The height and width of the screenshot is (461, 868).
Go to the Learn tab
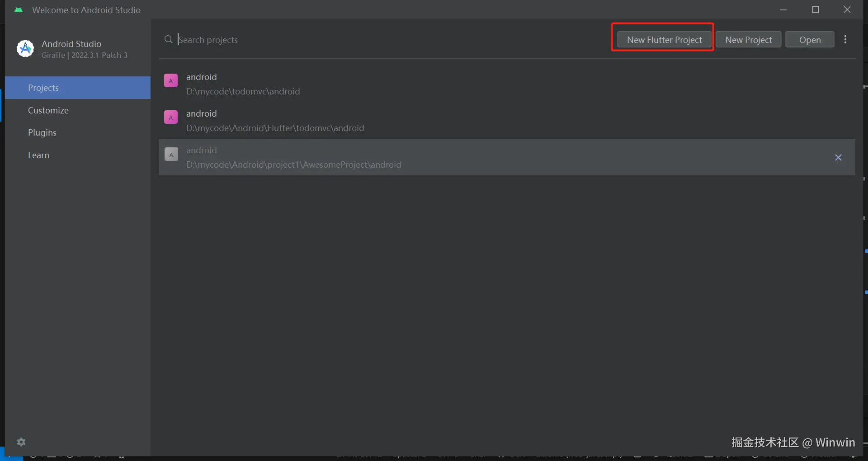pyautogui.click(x=78, y=155)
